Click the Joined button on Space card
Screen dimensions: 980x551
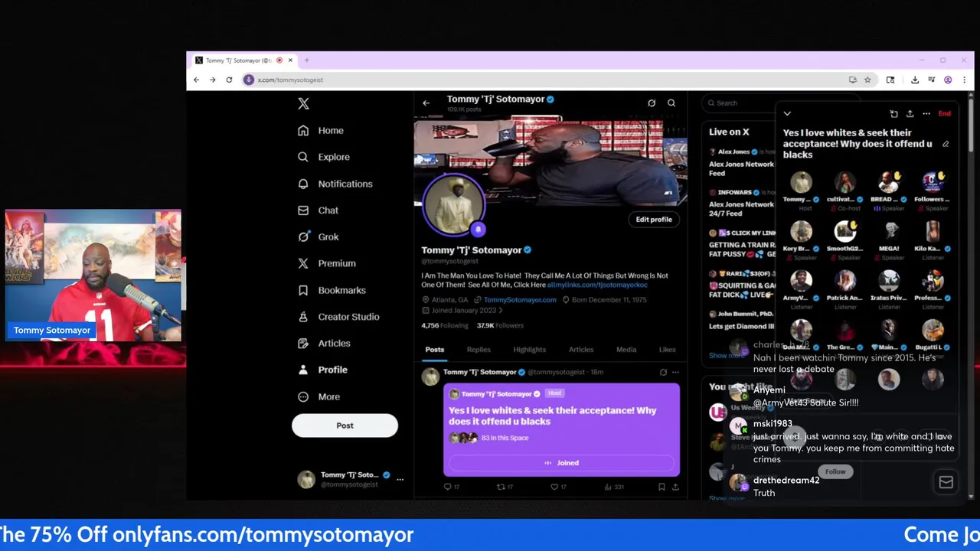[561, 463]
